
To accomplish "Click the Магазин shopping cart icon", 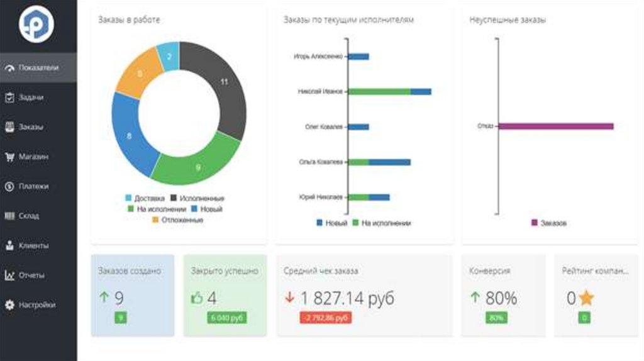I will 9,157.
